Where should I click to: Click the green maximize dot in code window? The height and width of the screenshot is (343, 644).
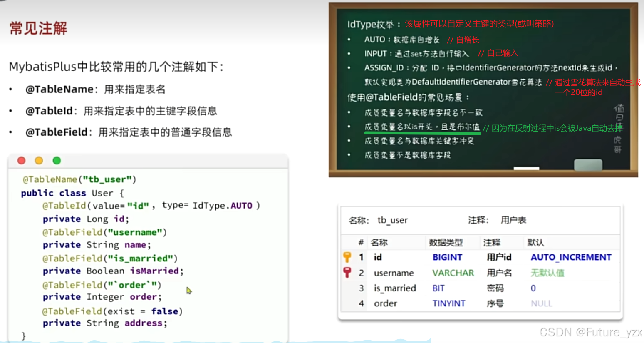pyautogui.click(x=57, y=161)
